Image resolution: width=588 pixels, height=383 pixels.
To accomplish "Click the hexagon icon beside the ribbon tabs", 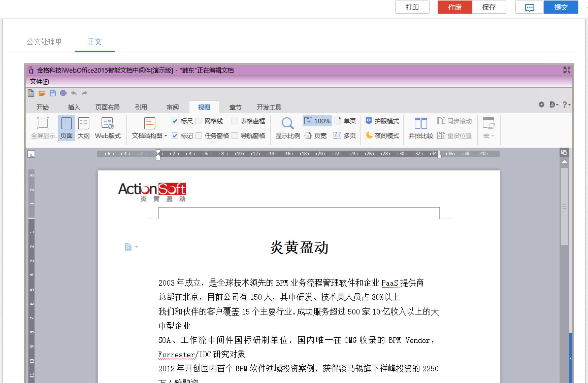I will click(541, 105).
